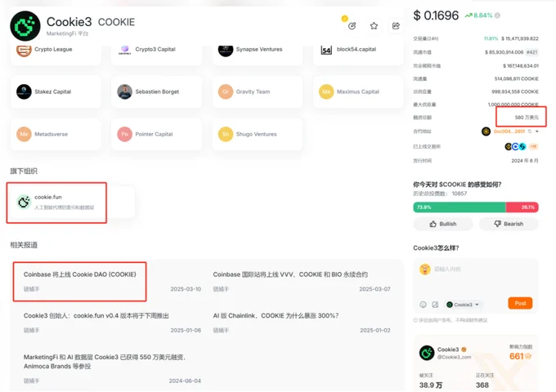Click the share icon in header
The width and height of the screenshot is (556, 392).
pos(396,26)
